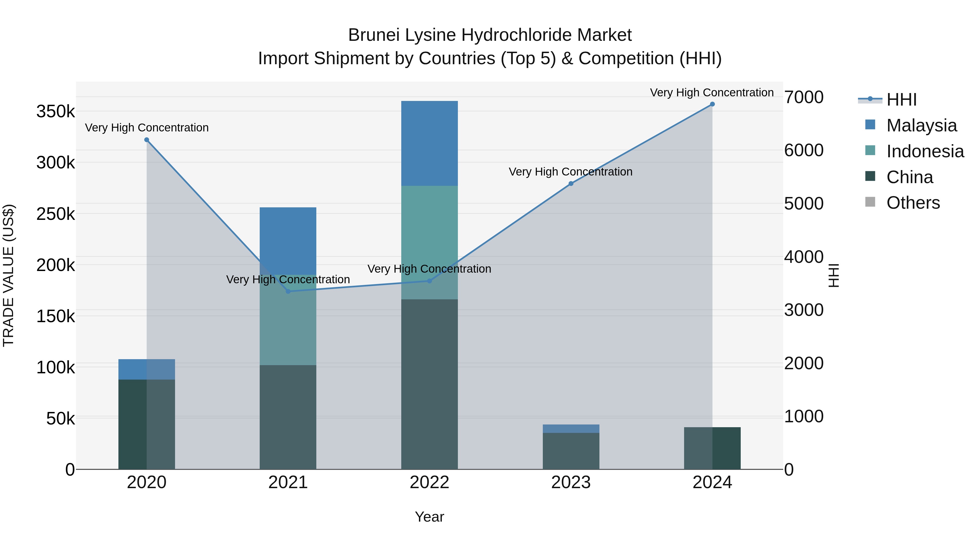Click the Year axis title

(x=430, y=517)
